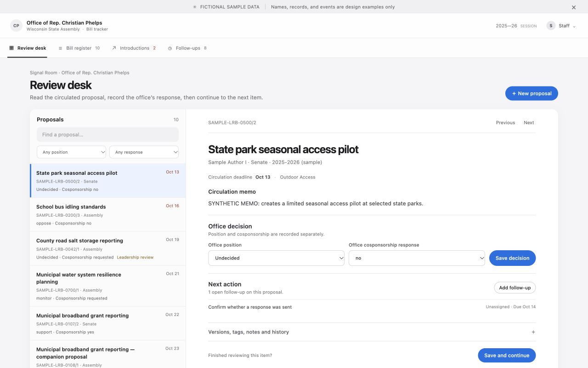The image size is (588, 368).
Task: Click the Follow-ups clock icon
Action: pos(170,48)
